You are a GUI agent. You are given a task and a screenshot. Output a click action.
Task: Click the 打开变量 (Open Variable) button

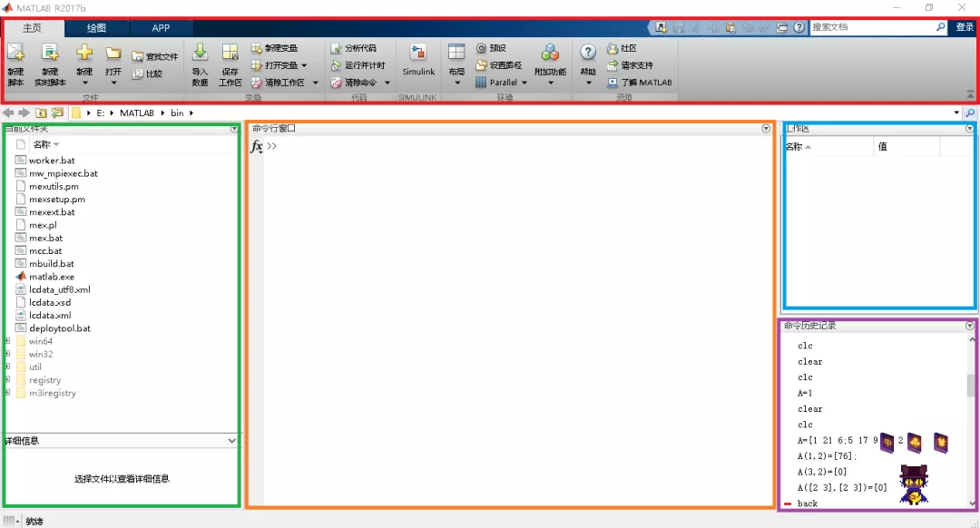(x=274, y=65)
